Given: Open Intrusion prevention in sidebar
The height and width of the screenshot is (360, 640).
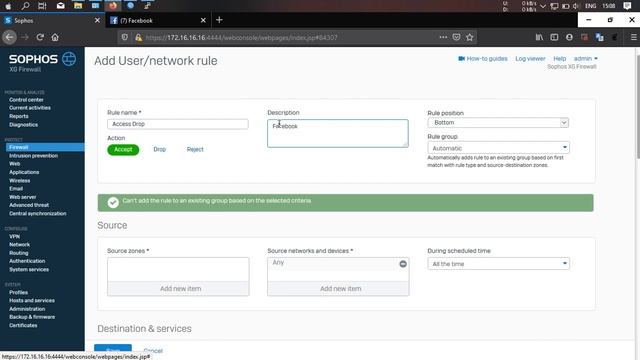Looking at the screenshot, I should (x=33, y=156).
